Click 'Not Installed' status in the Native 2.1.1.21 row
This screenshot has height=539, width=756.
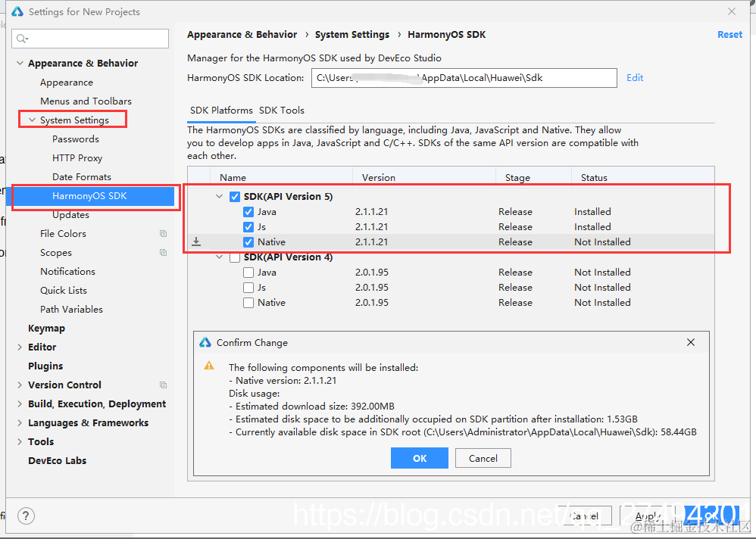click(x=602, y=241)
